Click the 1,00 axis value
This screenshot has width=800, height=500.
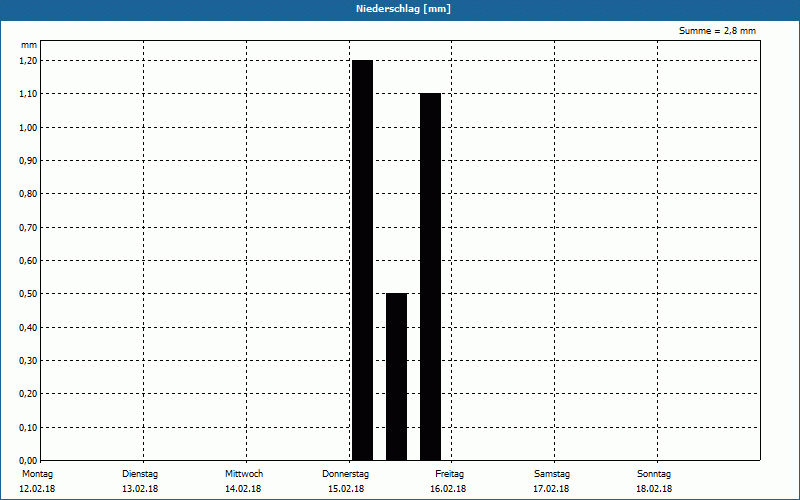point(28,128)
